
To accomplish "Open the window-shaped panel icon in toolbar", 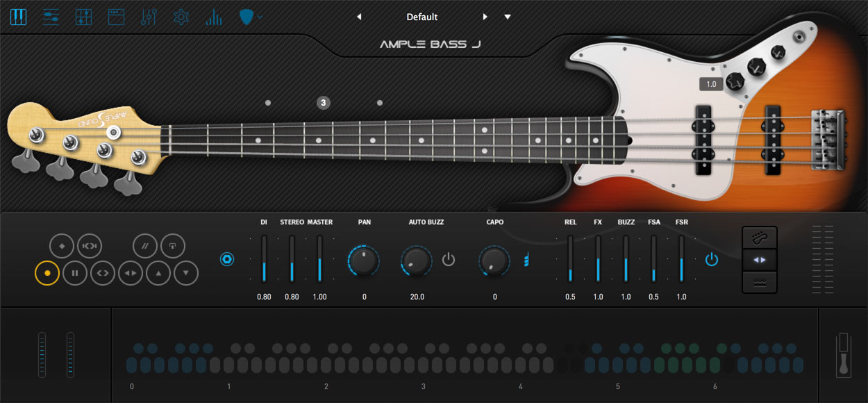I will point(116,17).
